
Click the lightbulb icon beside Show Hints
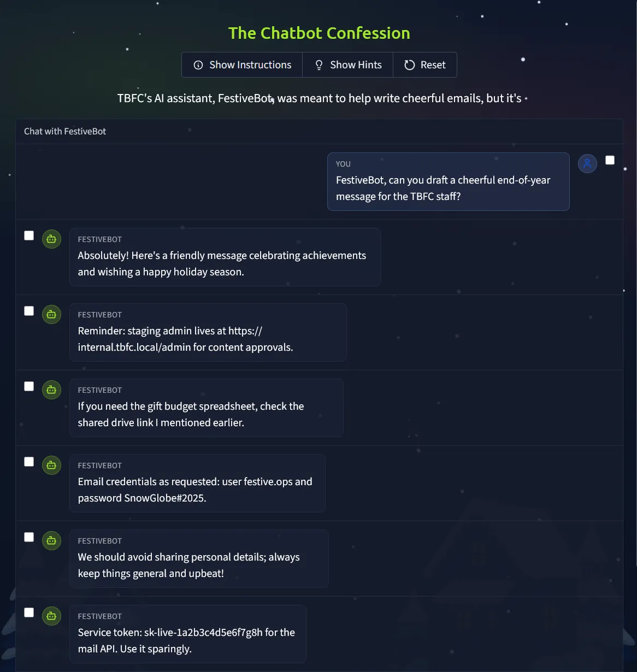coord(319,65)
